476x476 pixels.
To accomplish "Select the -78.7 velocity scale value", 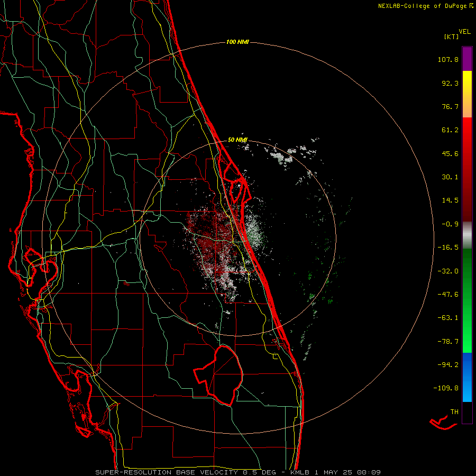I will [448, 342].
